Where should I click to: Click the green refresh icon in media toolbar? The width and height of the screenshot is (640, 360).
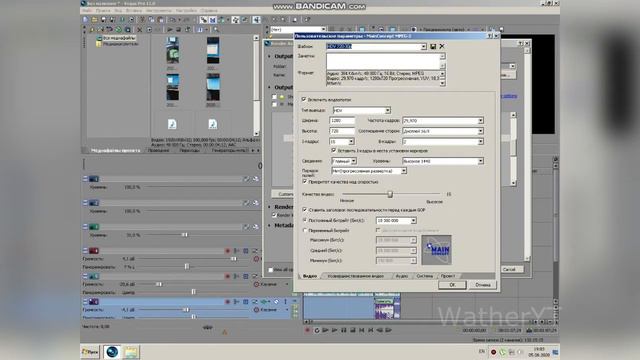(x=118, y=30)
